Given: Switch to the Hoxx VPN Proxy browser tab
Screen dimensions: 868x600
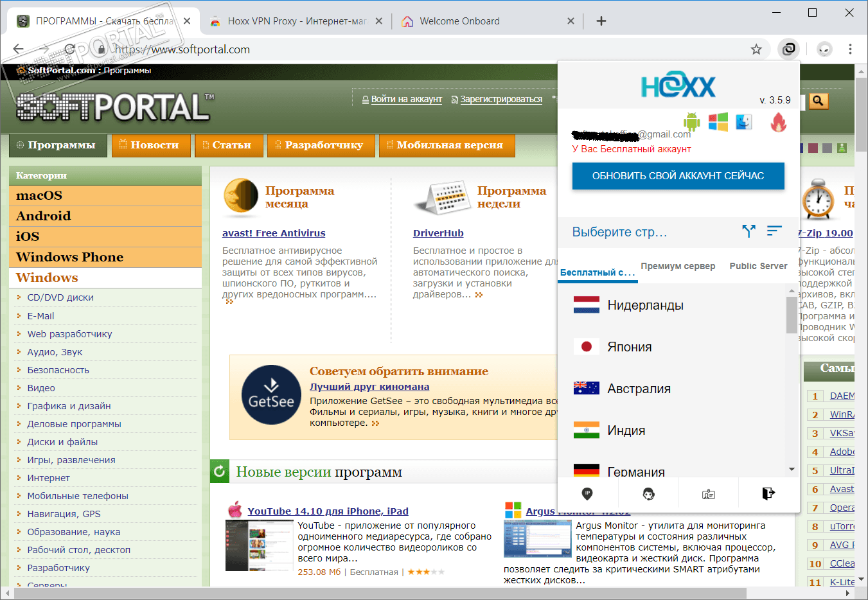Looking at the screenshot, I should coord(297,21).
